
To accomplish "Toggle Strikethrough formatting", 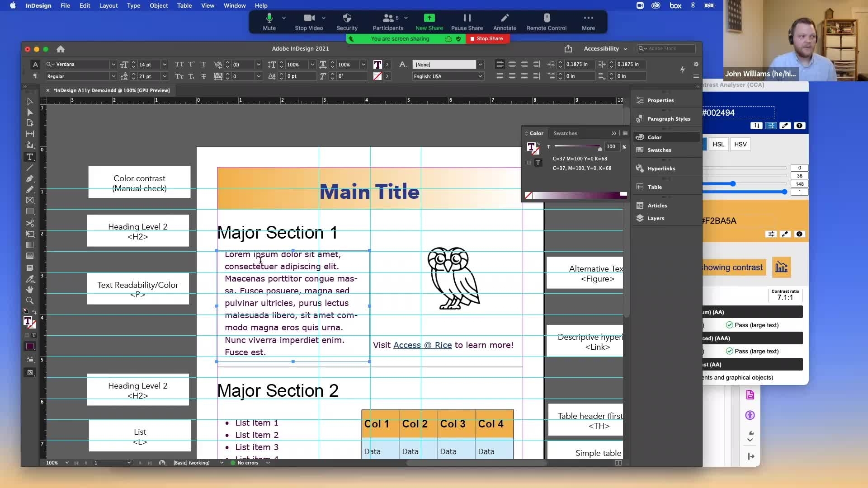I will (x=204, y=76).
